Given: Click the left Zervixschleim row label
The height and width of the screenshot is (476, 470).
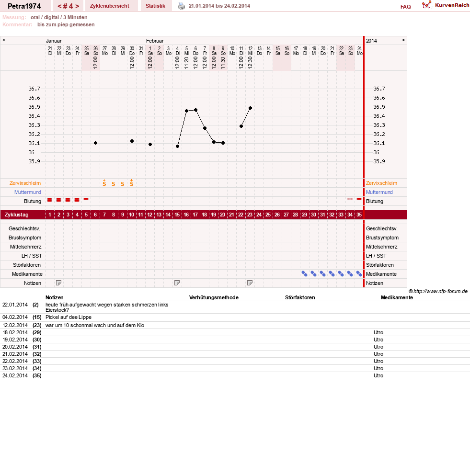Looking at the screenshot, I should point(25,183).
